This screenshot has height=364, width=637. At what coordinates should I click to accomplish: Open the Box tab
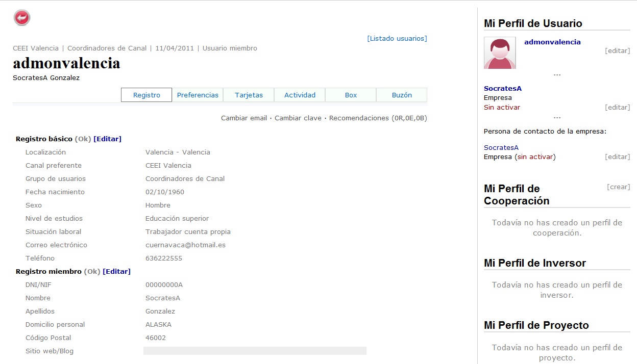[x=351, y=95]
